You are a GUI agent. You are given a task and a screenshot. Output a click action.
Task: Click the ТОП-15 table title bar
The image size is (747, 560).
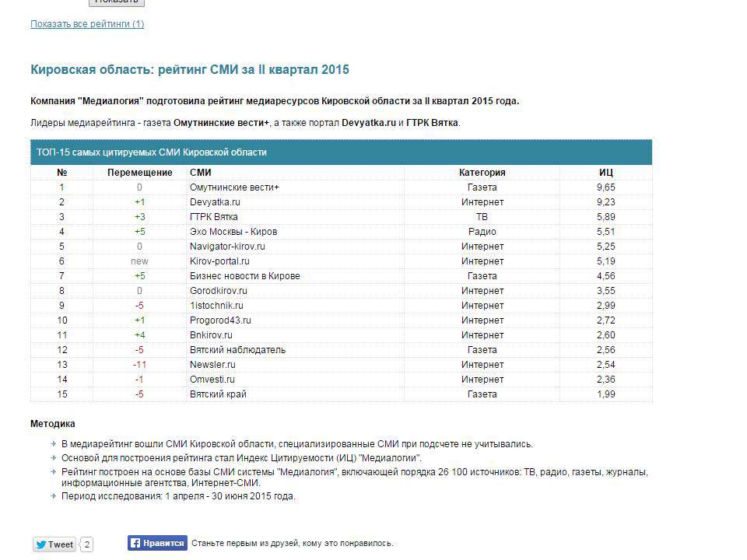(x=340, y=152)
